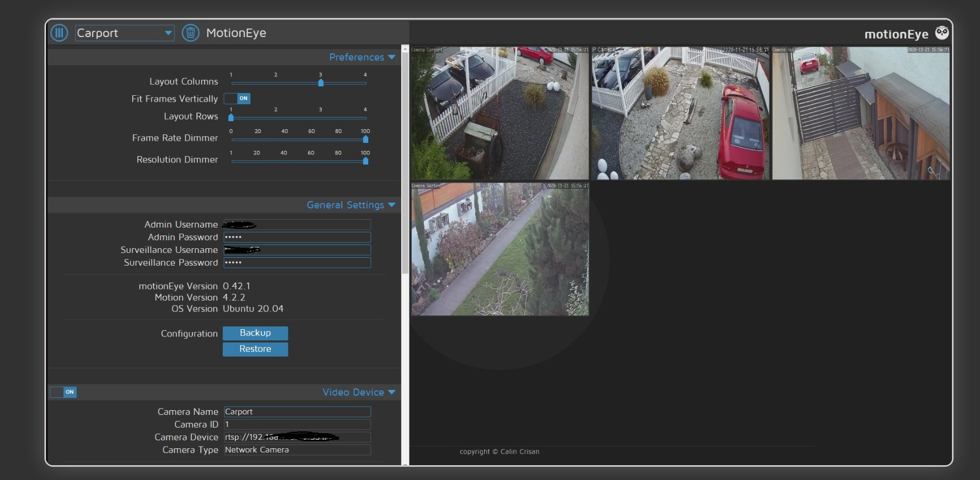Click the motionEye Version 0.42.1 text
Screen dimensions: 980x480
click(194, 286)
